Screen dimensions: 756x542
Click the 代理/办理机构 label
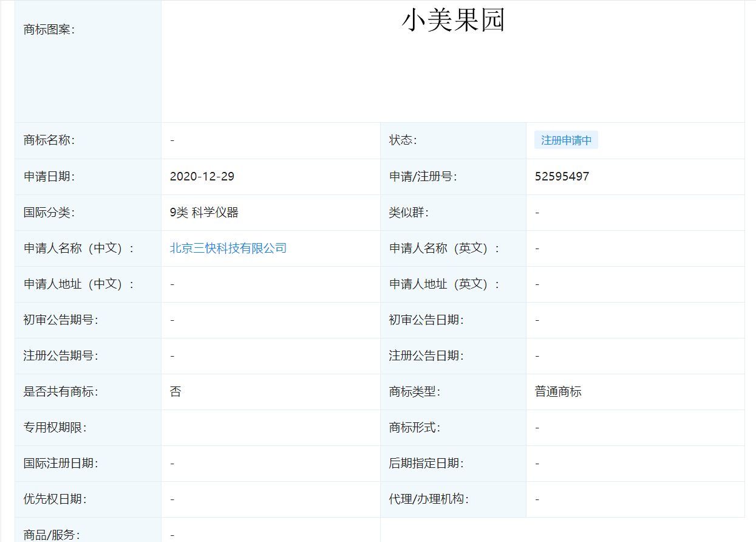click(429, 499)
